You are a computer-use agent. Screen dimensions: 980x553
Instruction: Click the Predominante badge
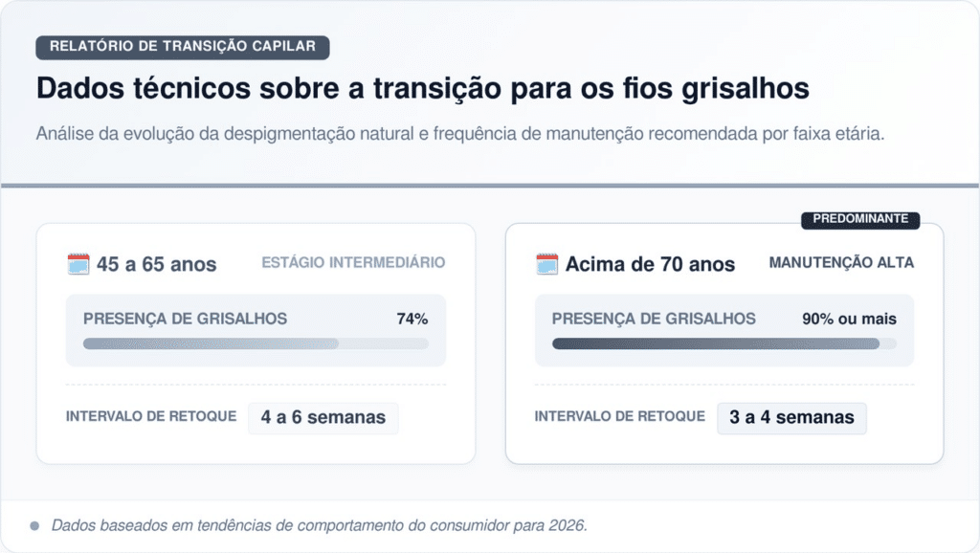click(x=860, y=219)
